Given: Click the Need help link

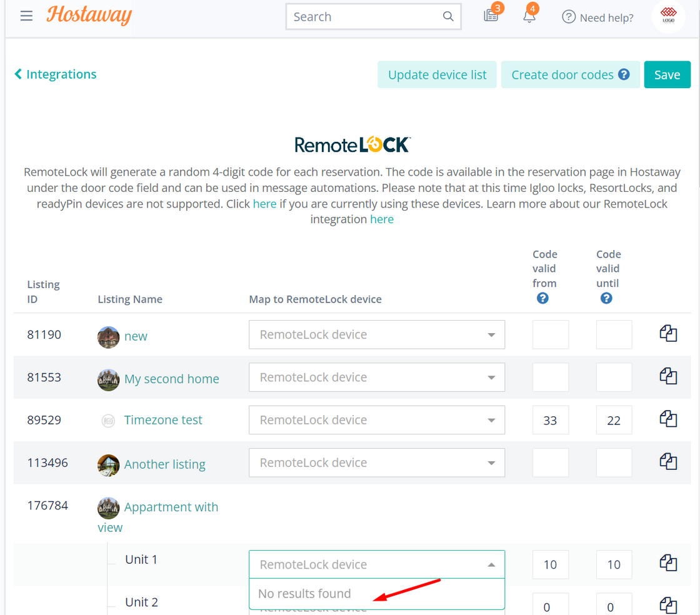Looking at the screenshot, I should [x=597, y=17].
